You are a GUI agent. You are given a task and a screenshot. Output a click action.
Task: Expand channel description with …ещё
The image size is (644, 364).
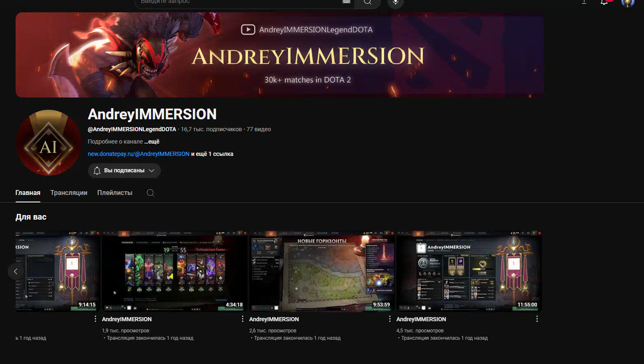(x=152, y=141)
